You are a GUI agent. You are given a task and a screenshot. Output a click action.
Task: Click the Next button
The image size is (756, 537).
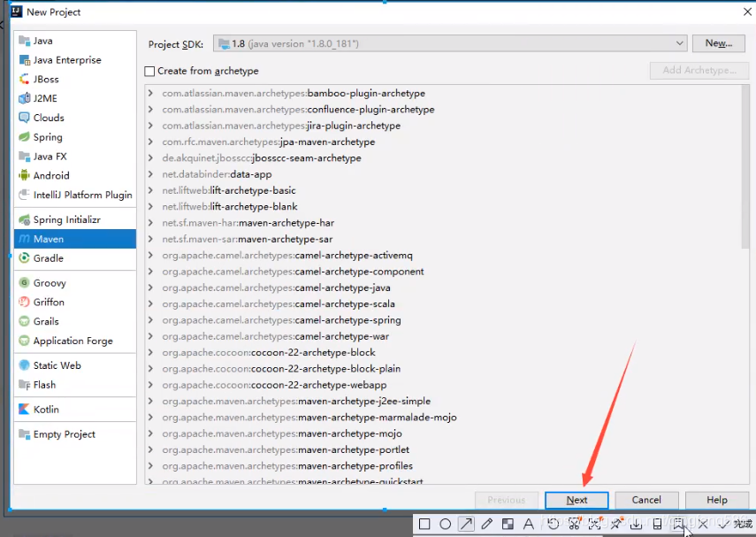click(x=577, y=500)
